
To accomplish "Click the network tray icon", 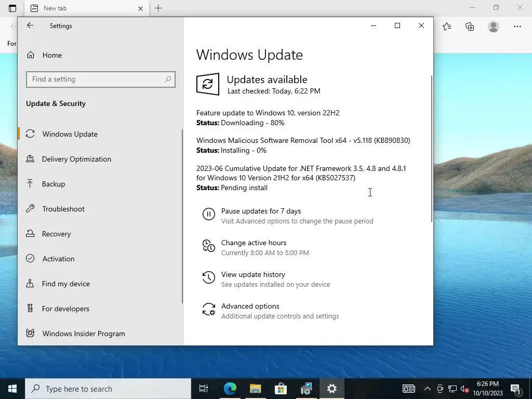I will coord(453,389).
